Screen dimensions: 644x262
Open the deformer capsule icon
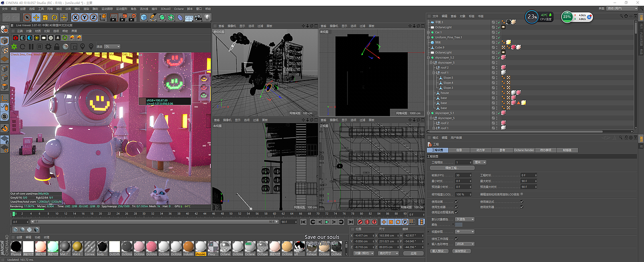click(x=180, y=18)
